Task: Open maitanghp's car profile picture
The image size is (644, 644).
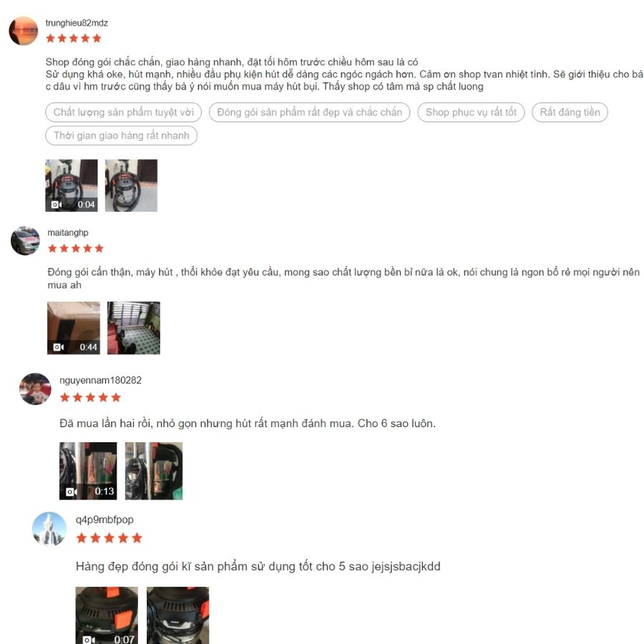Action: 26,240
